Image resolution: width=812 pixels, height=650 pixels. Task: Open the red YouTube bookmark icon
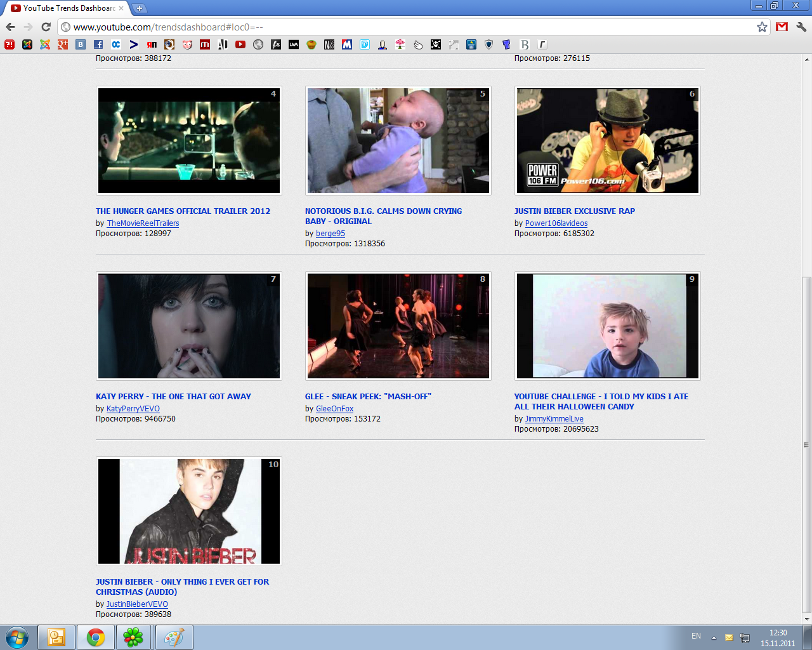tap(240, 44)
